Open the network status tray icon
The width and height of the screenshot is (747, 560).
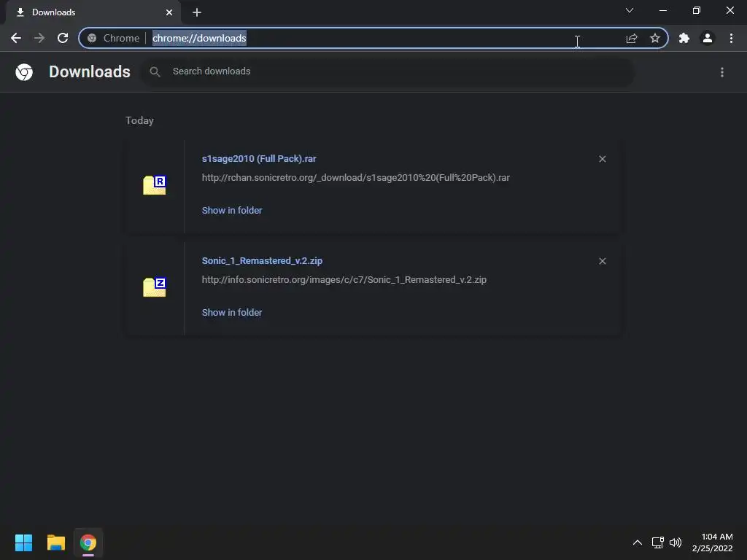coord(657,542)
